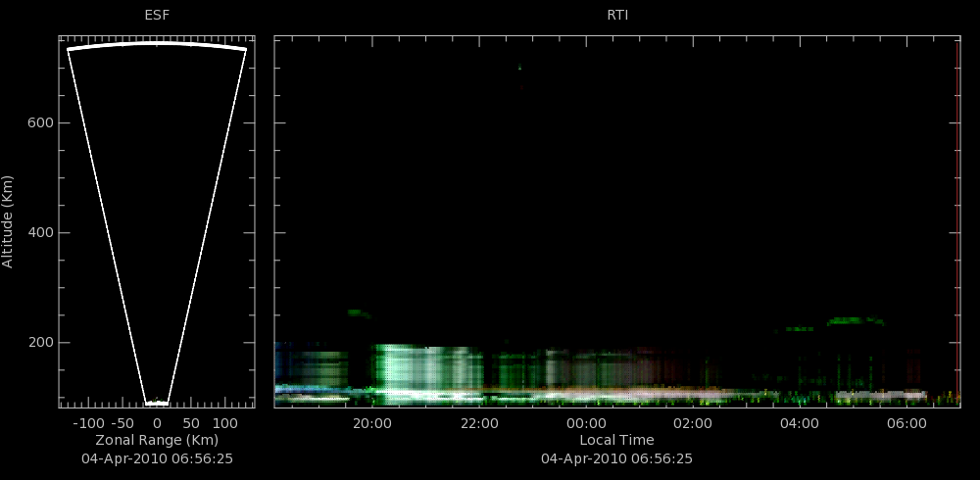Click the 600 altitude tick label

pos(40,123)
